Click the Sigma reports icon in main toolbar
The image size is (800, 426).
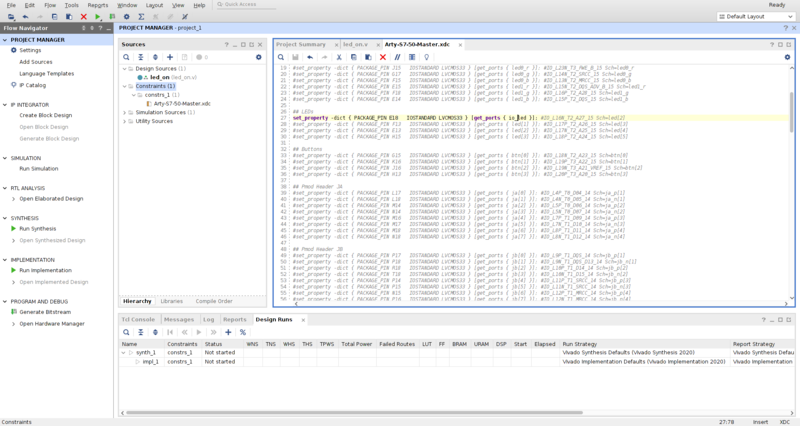point(141,17)
